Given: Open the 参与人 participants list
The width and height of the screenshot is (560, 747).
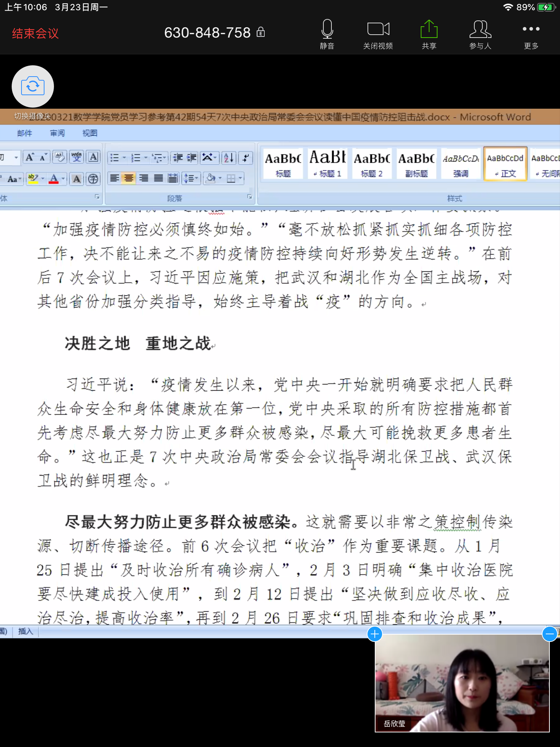Looking at the screenshot, I should point(480,34).
